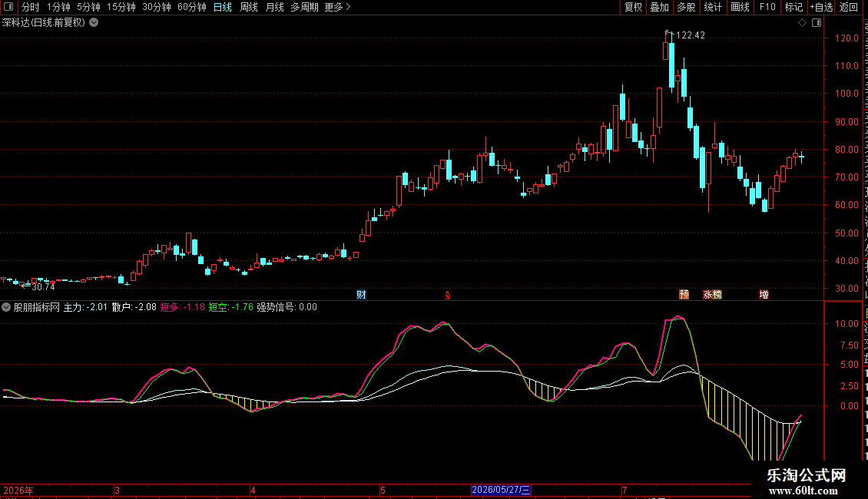The image size is (868, 499).
Task: Open the 深科达 chart settings dropdown
Action: click(x=94, y=23)
